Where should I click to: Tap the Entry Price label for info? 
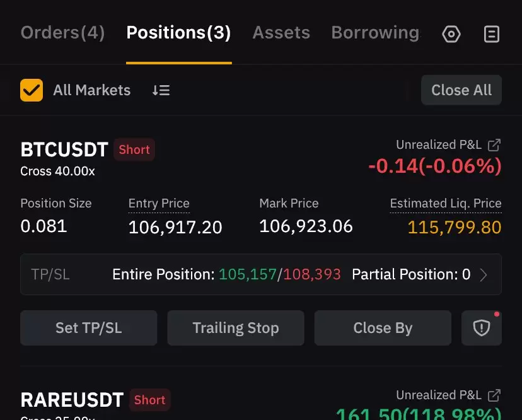pos(159,204)
